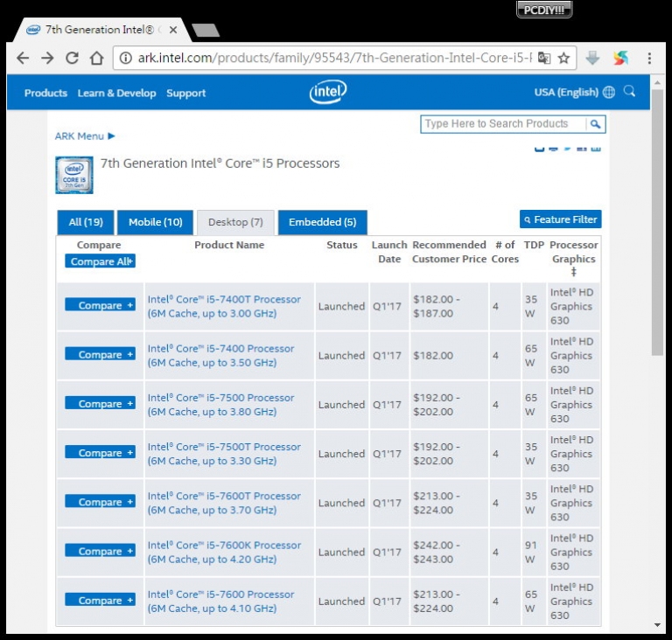Click the scrollbar up arrow

[x=657, y=82]
